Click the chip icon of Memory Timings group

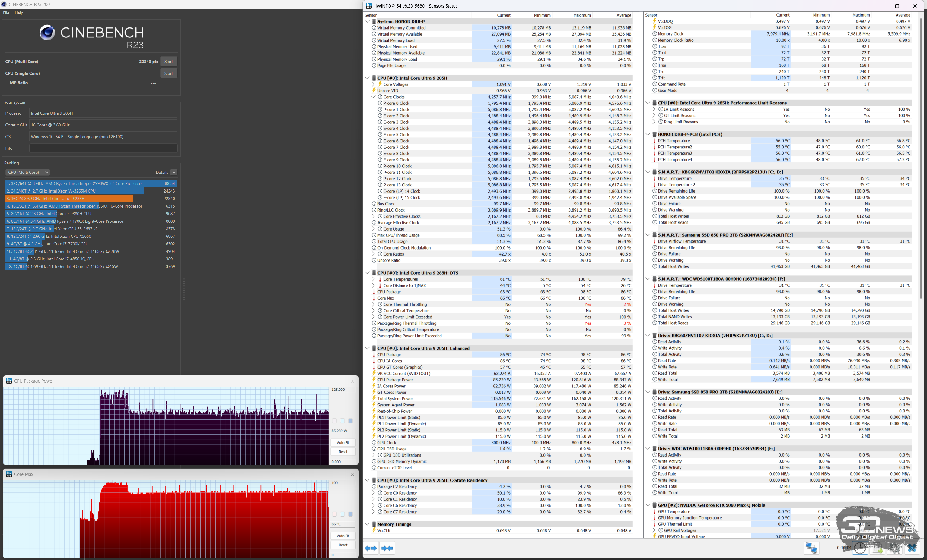(374, 524)
